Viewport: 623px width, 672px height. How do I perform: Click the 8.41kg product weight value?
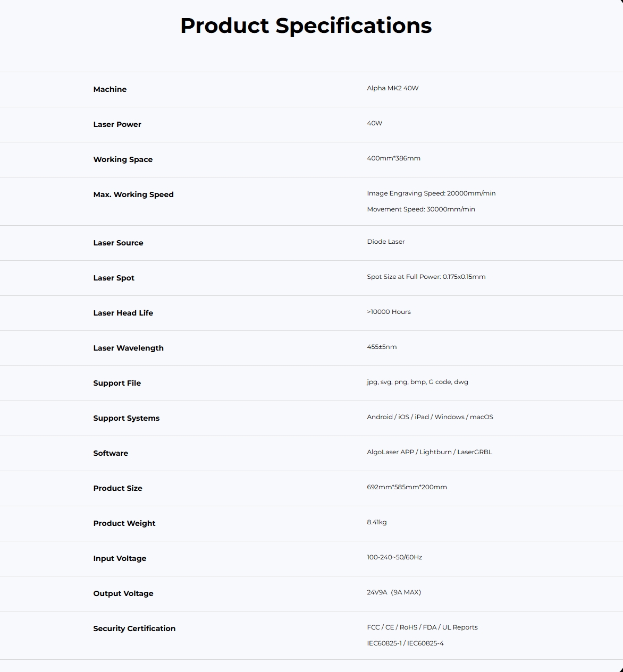click(377, 522)
